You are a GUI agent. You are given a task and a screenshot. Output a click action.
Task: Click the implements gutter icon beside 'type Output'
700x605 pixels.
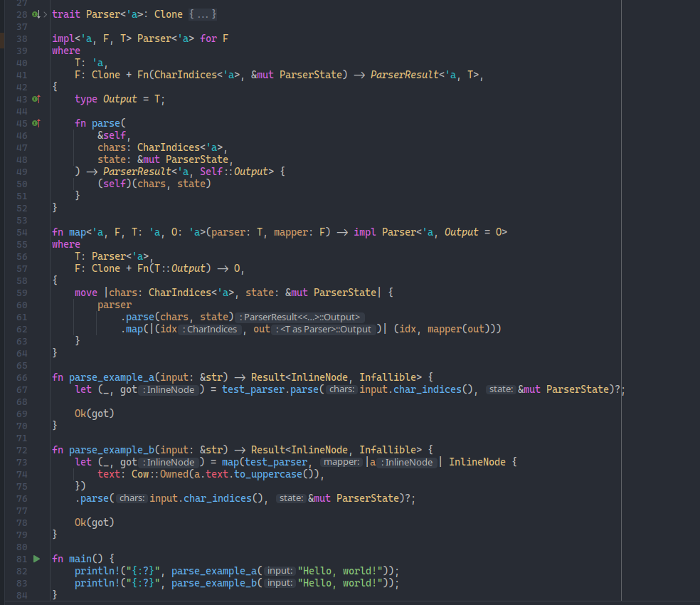[x=36, y=99]
